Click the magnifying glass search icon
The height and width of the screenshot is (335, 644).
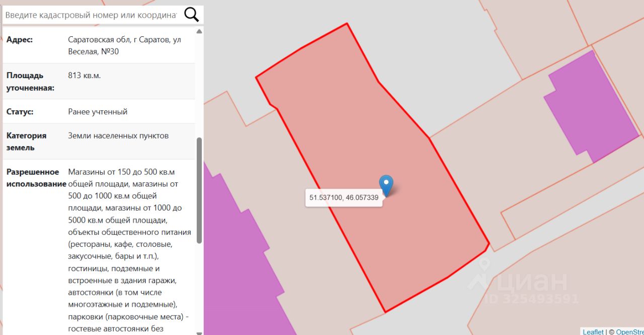pyautogui.click(x=192, y=15)
